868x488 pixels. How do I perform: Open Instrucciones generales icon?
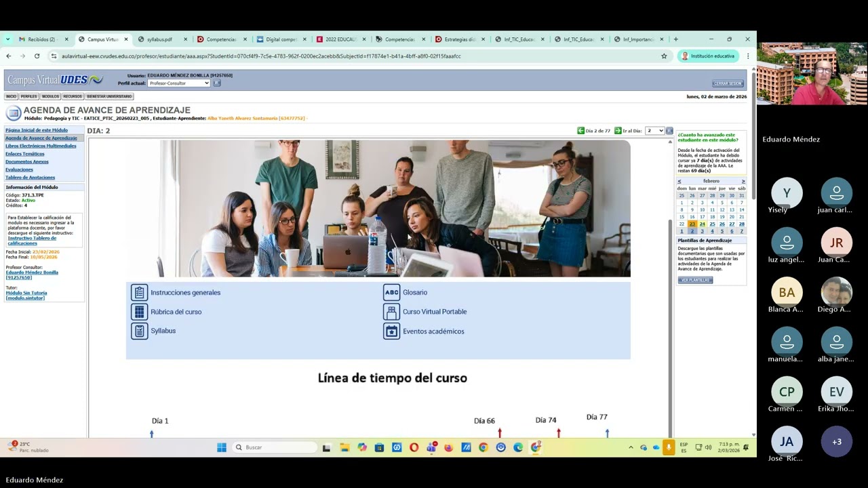pos(139,293)
